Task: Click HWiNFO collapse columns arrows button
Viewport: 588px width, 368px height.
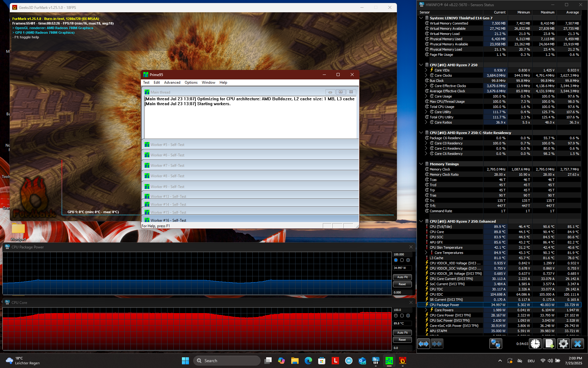Action: point(437,344)
